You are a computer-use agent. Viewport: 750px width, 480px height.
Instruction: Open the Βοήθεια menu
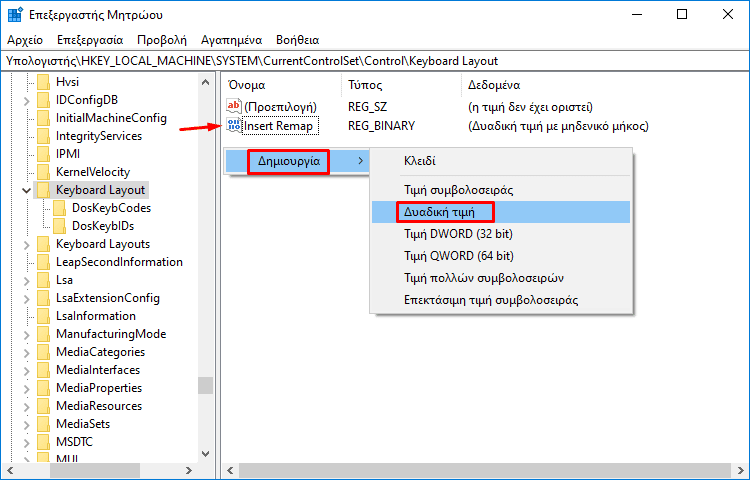coord(298,40)
